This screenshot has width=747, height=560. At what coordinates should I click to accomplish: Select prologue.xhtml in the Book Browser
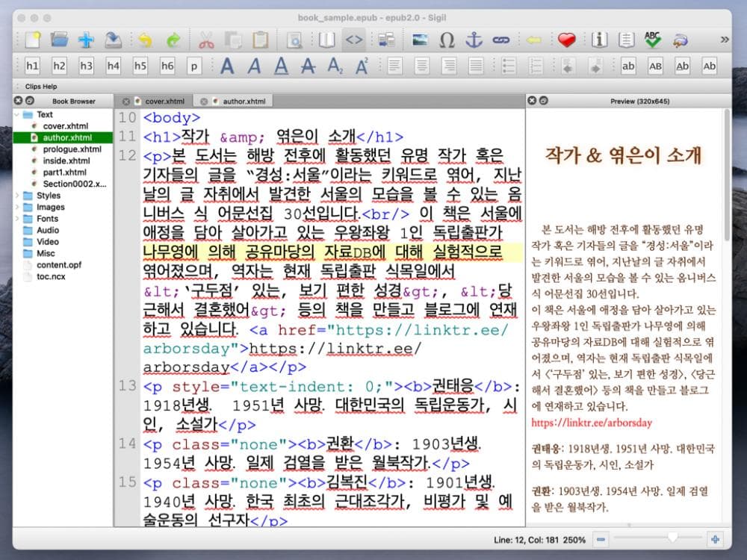pos(72,149)
